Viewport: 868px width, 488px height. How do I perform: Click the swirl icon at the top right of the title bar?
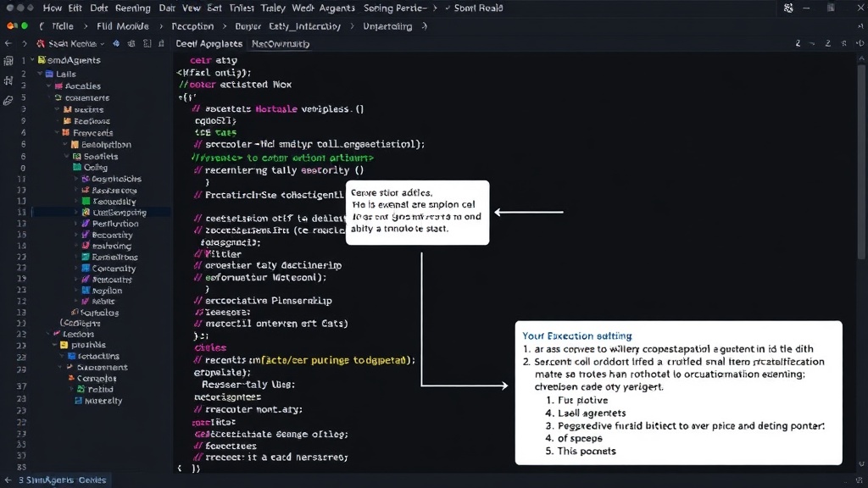point(788,8)
